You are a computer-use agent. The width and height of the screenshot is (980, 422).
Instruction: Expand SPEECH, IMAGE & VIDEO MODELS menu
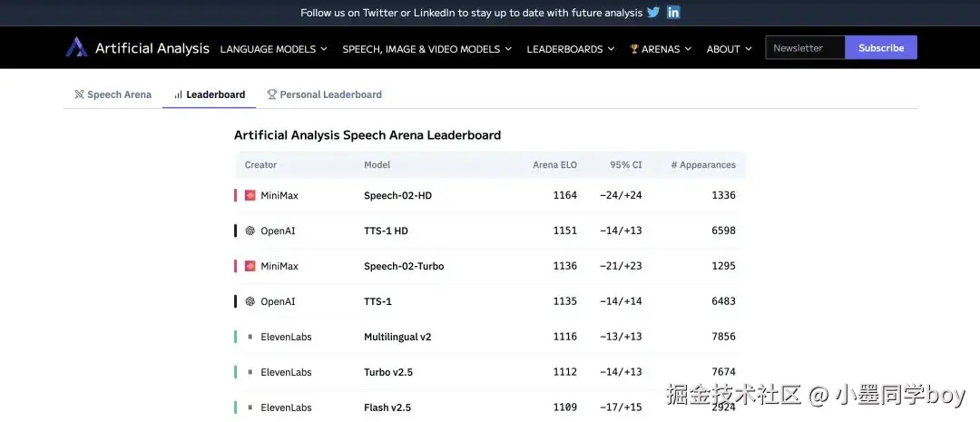426,49
